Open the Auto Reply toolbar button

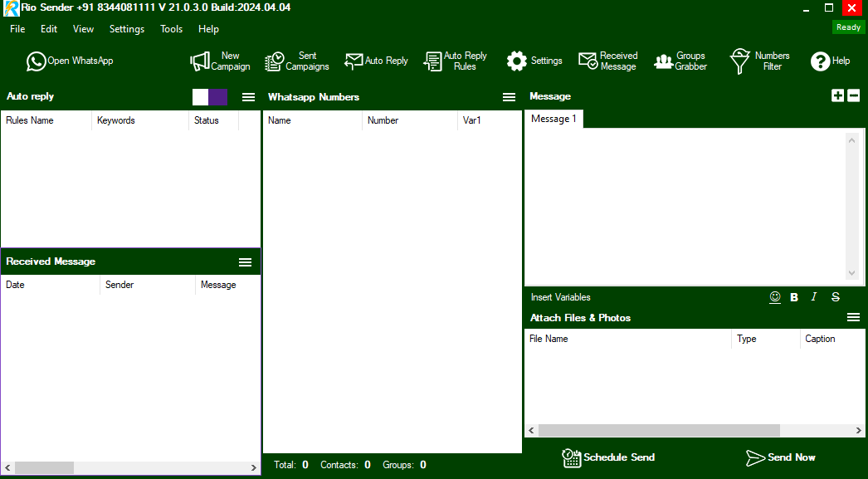tap(376, 61)
